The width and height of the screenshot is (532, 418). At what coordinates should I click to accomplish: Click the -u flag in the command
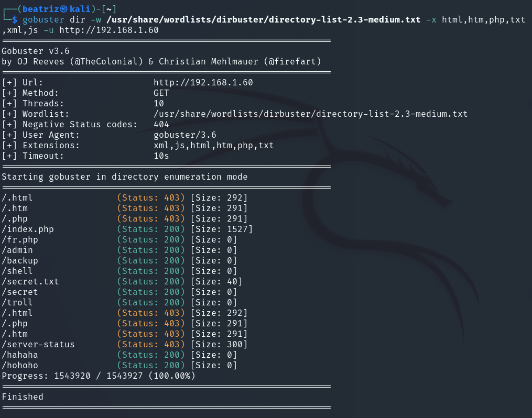click(49, 30)
